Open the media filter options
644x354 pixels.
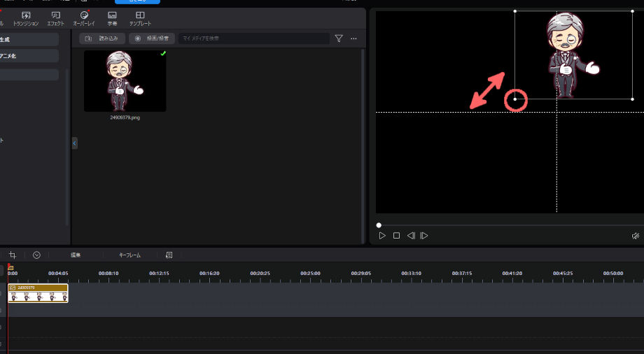339,38
